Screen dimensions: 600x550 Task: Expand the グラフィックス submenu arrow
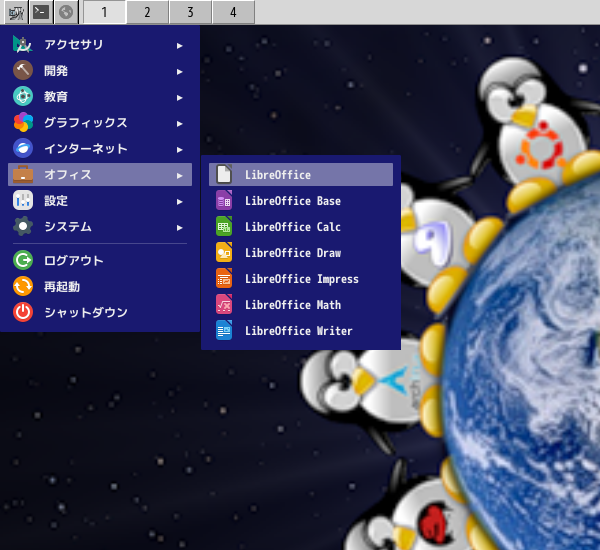(179, 124)
